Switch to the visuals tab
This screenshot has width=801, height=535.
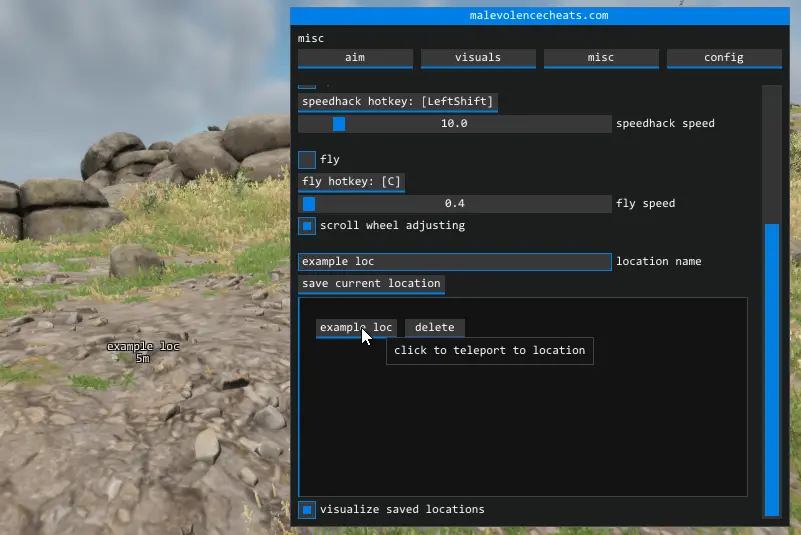[x=478, y=58]
